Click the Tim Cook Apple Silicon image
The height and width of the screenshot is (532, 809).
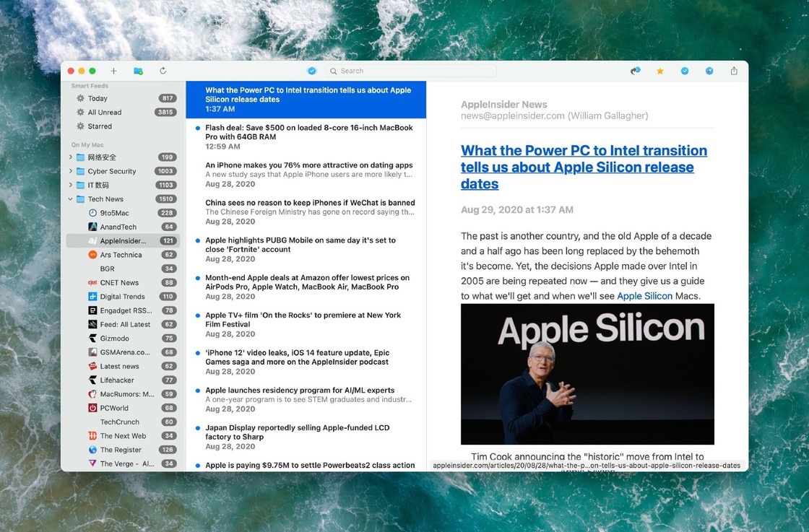pyautogui.click(x=587, y=374)
